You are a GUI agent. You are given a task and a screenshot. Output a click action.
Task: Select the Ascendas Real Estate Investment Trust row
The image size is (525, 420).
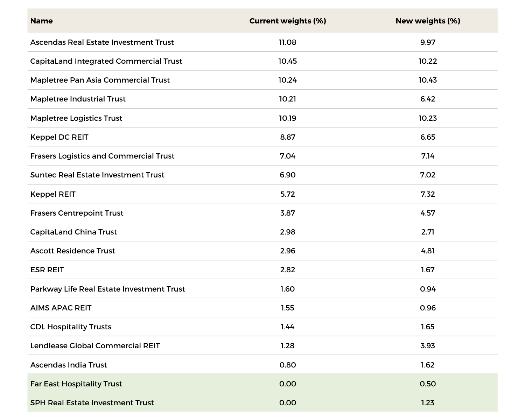(x=102, y=42)
